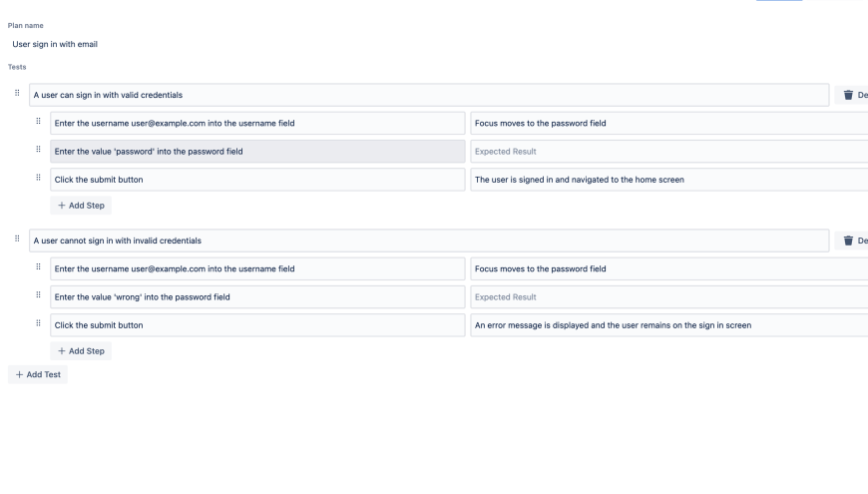Click the drag handle of the 'password' value step
Screen dimensions: 868x494
39,151
